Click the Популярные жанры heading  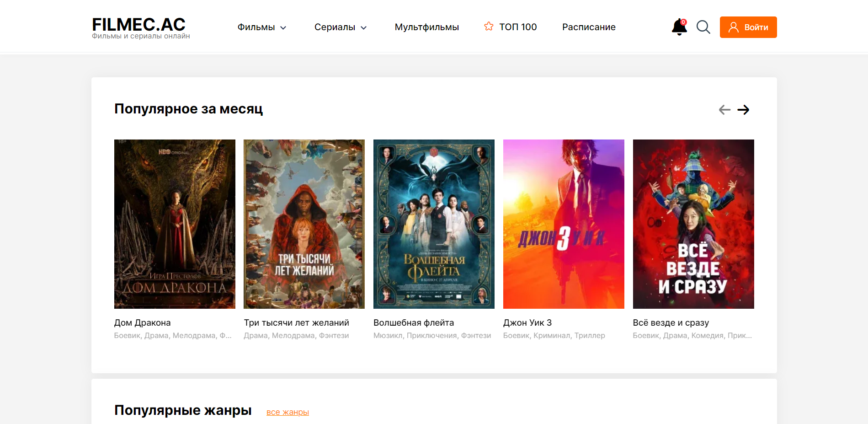[x=183, y=410]
